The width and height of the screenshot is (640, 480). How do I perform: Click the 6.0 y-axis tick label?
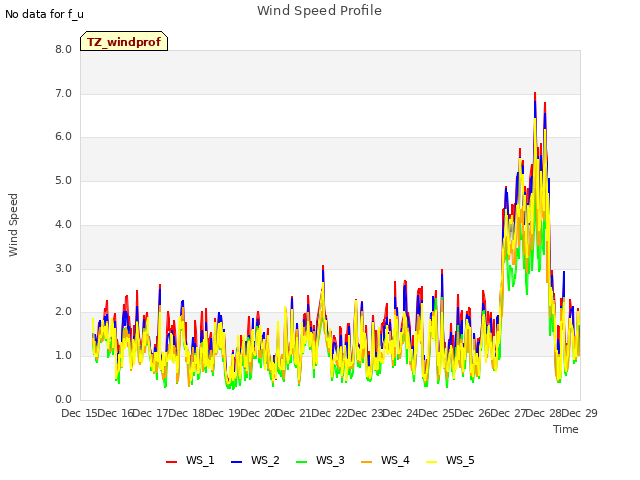pos(63,137)
